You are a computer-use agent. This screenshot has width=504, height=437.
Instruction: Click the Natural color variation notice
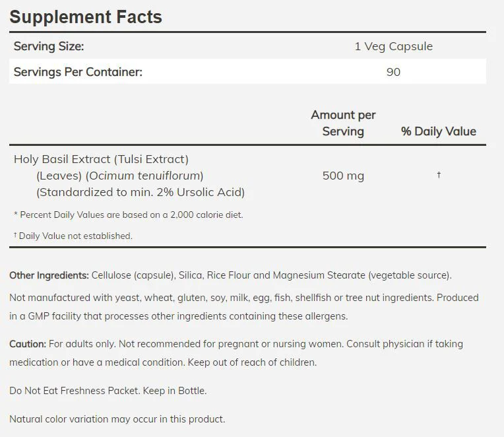click(x=117, y=419)
